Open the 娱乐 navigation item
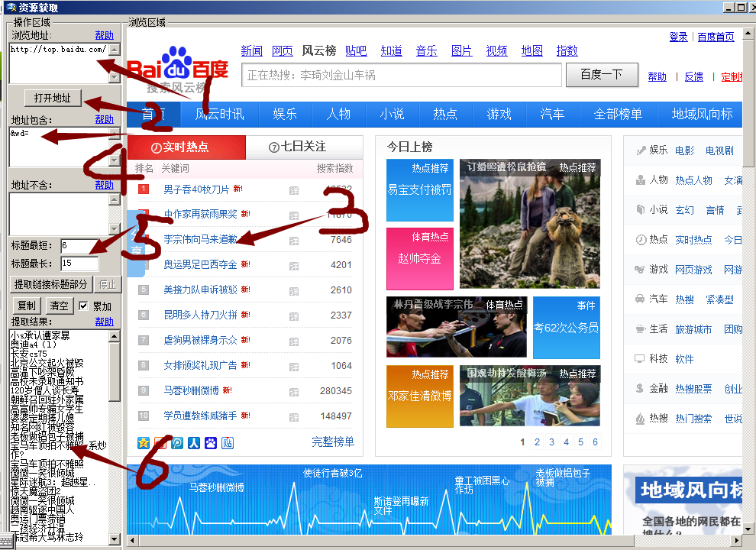 click(x=285, y=114)
